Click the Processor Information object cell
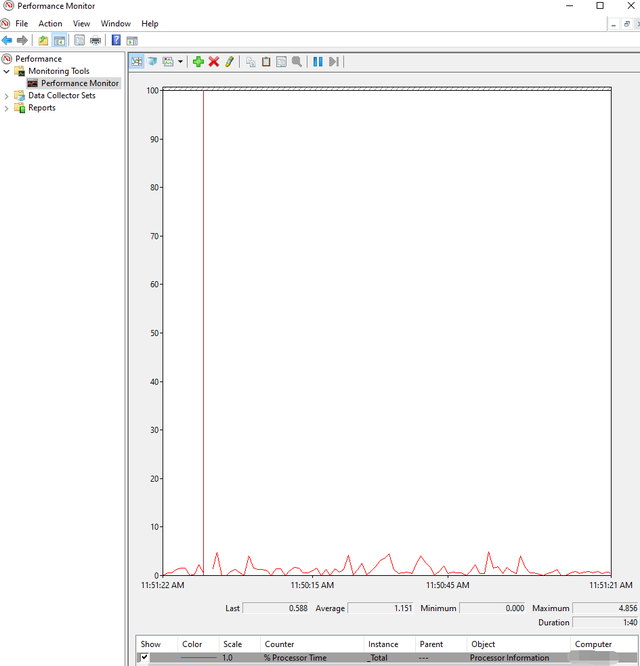This screenshot has height=666, width=640. click(509, 658)
